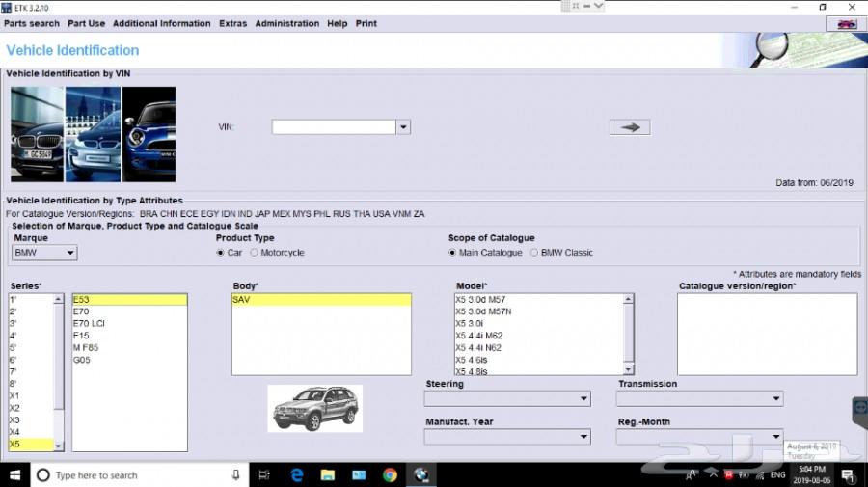
Task: Open the Reg.-Month dropdown
Action: pyautogui.click(x=700, y=437)
